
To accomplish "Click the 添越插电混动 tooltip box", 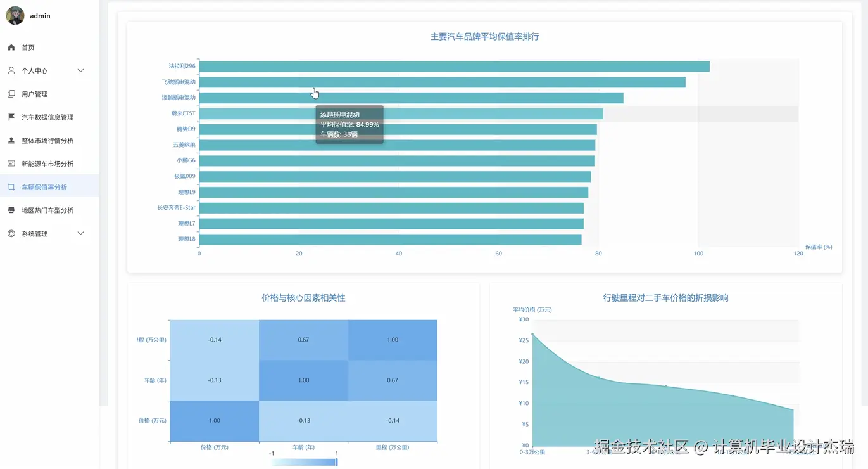I will tap(349, 124).
